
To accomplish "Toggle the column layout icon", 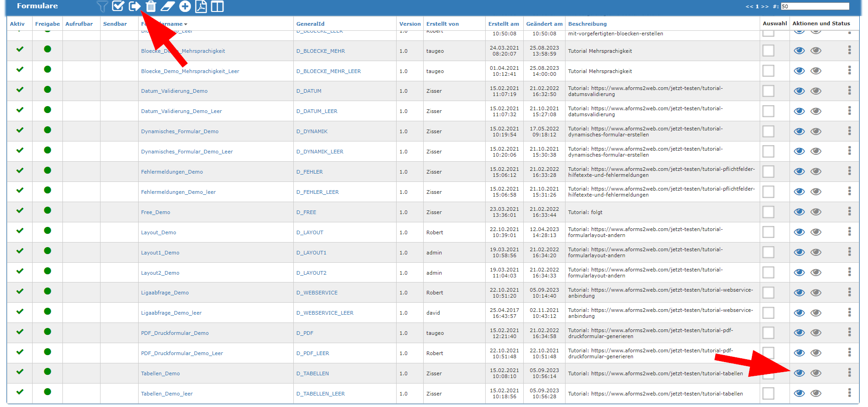I will pos(217,6).
